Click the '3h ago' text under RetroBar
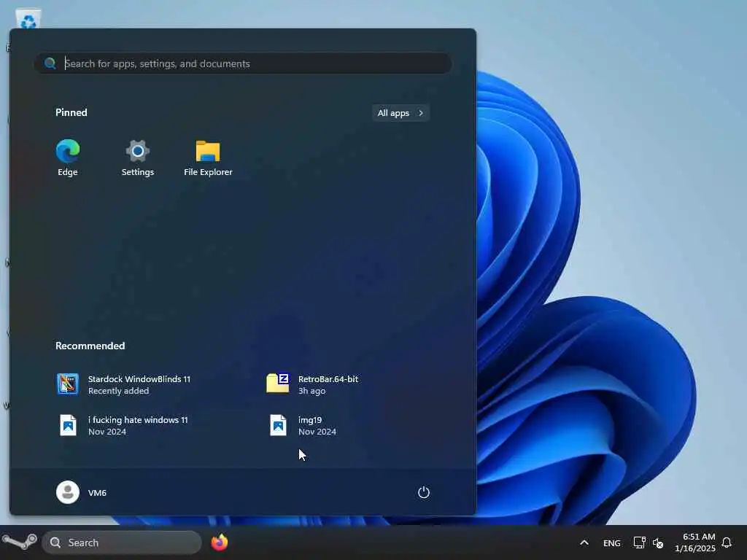Image resolution: width=747 pixels, height=560 pixels. [x=312, y=391]
